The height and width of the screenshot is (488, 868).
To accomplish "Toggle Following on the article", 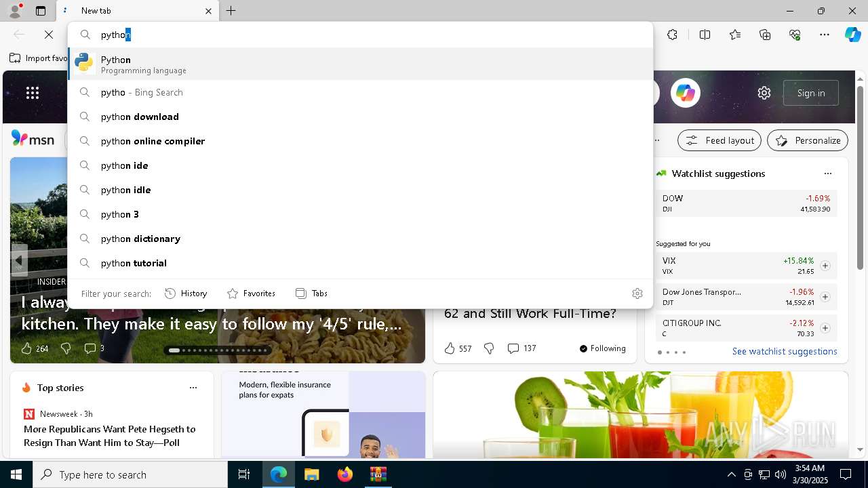I will [x=602, y=348].
